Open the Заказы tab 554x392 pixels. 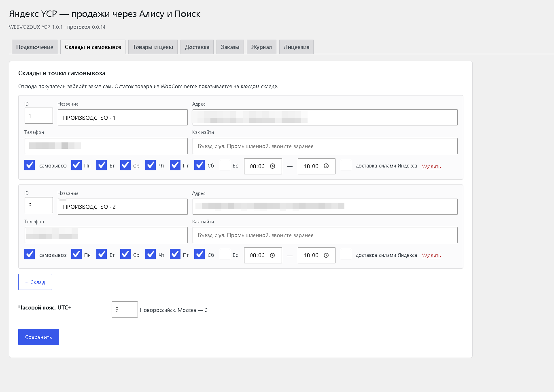pyautogui.click(x=230, y=47)
